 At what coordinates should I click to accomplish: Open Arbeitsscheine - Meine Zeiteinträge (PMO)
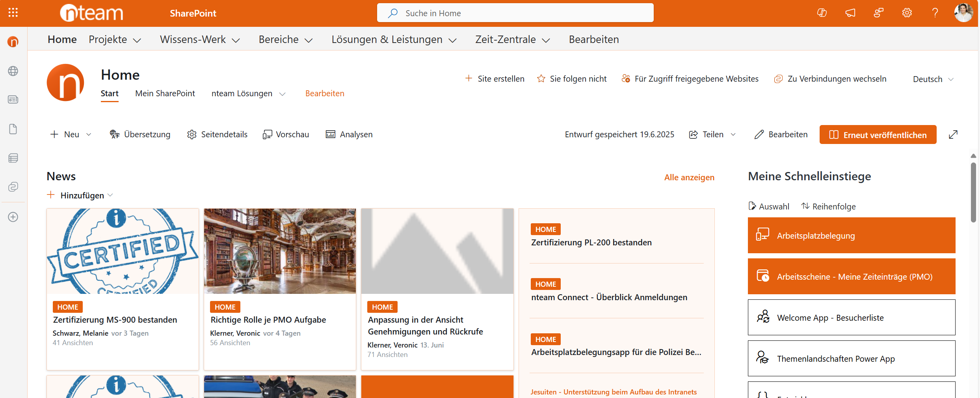[x=852, y=277]
